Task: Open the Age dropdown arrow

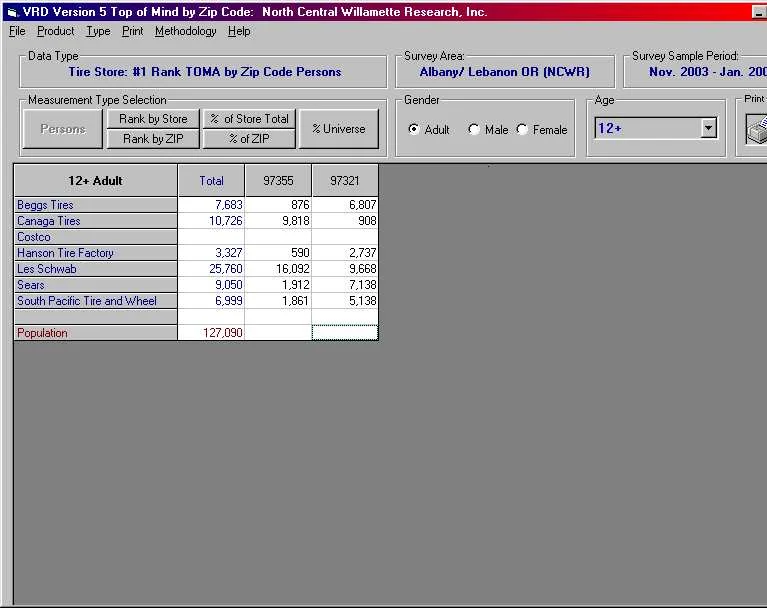Action: coord(708,128)
